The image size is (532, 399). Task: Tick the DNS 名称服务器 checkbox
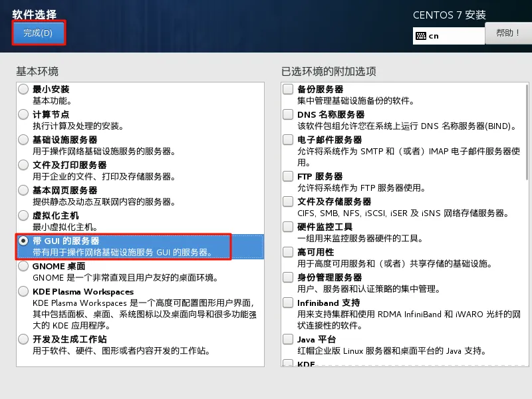click(288, 114)
